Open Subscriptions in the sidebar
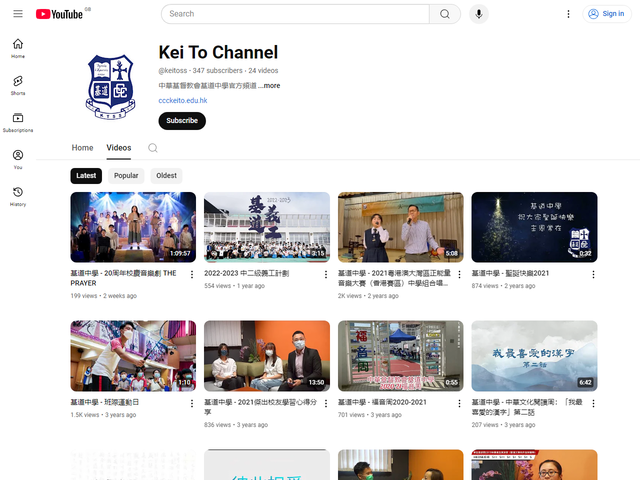640x480 pixels. (18, 122)
